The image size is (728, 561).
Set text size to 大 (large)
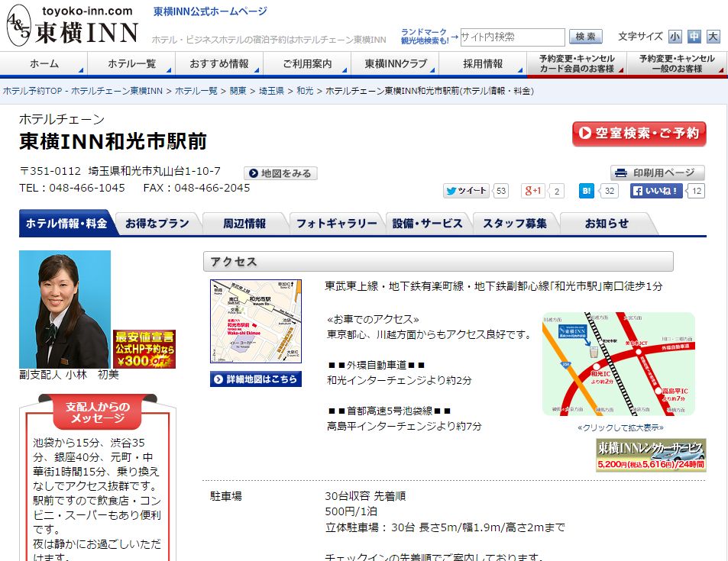[x=713, y=37]
